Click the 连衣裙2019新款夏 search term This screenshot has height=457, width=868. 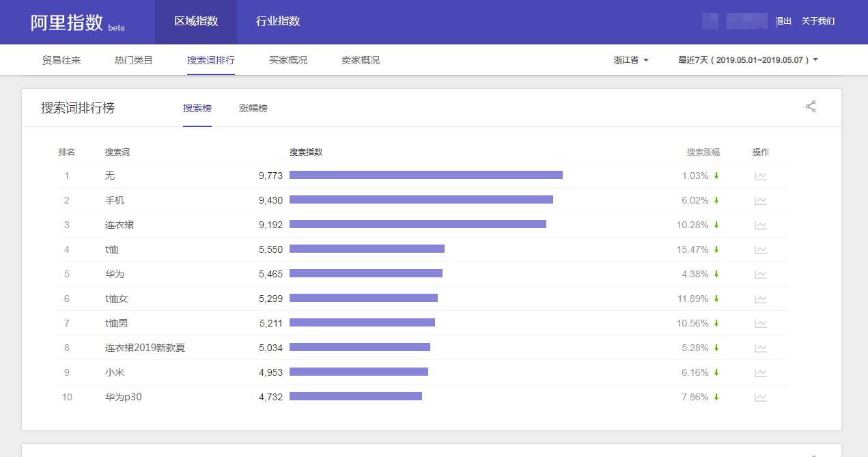click(145, 348)
